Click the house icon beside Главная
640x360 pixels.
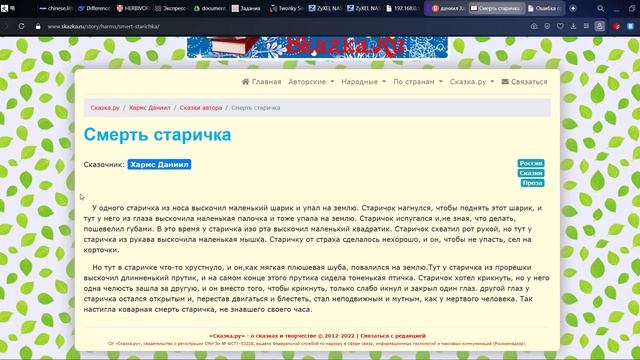(x=245, y=82)
